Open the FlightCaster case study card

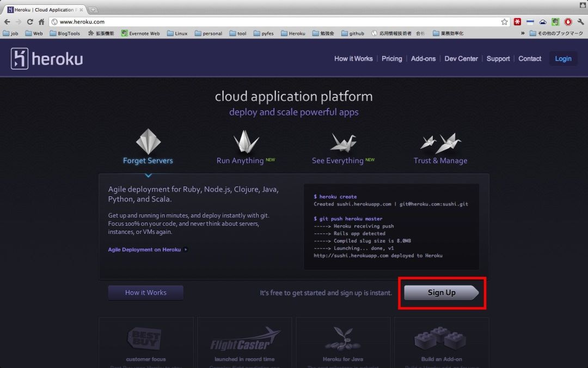244,342
